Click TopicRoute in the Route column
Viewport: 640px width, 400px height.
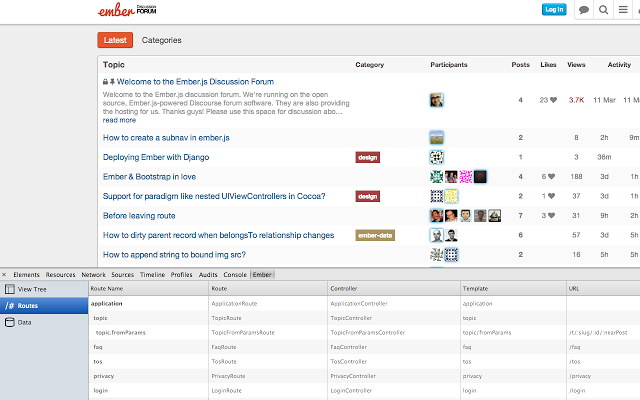point(227,318)
